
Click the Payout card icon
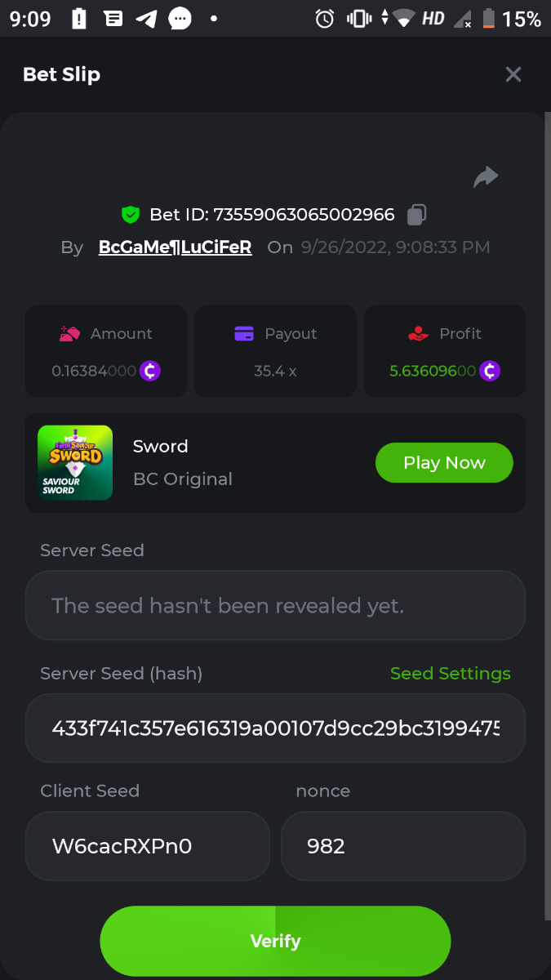pyautogui.click(x=244, y=333)
